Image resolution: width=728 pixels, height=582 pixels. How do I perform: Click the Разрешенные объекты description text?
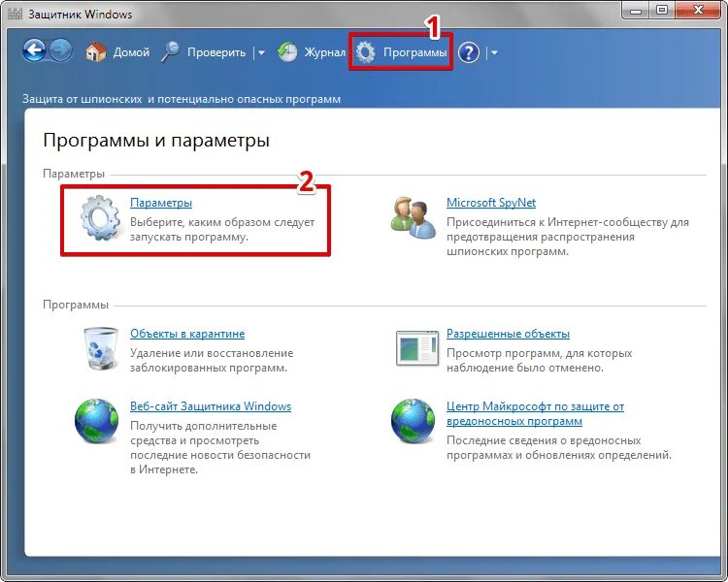pos(539,360)
